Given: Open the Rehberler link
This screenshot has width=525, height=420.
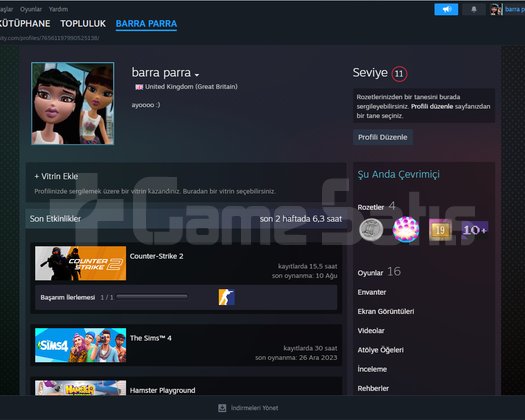Looking at the screenshot, I should (373, 389).
